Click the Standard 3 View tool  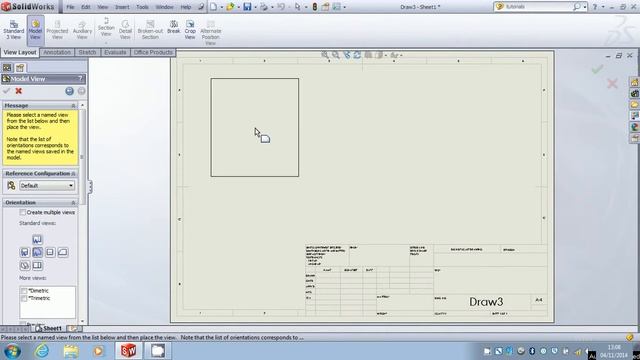click(13, 30)
